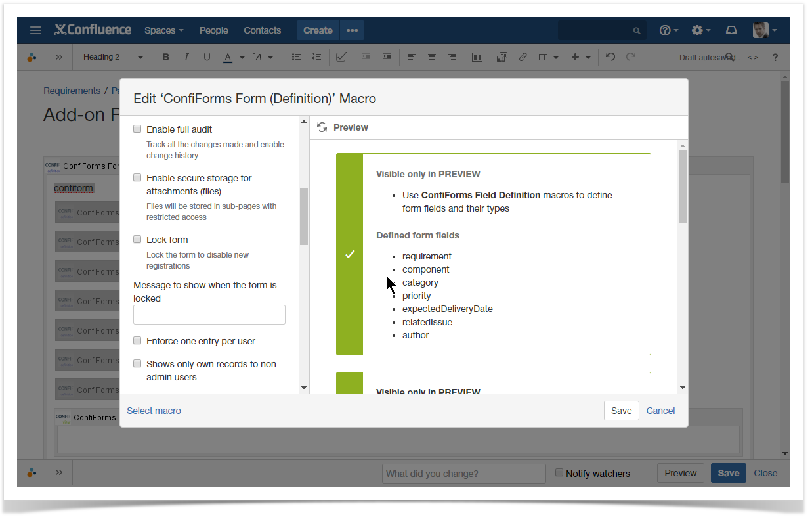Check Enforce one entry per user
This screenshot has height=519, width=812.
[137, 340]
